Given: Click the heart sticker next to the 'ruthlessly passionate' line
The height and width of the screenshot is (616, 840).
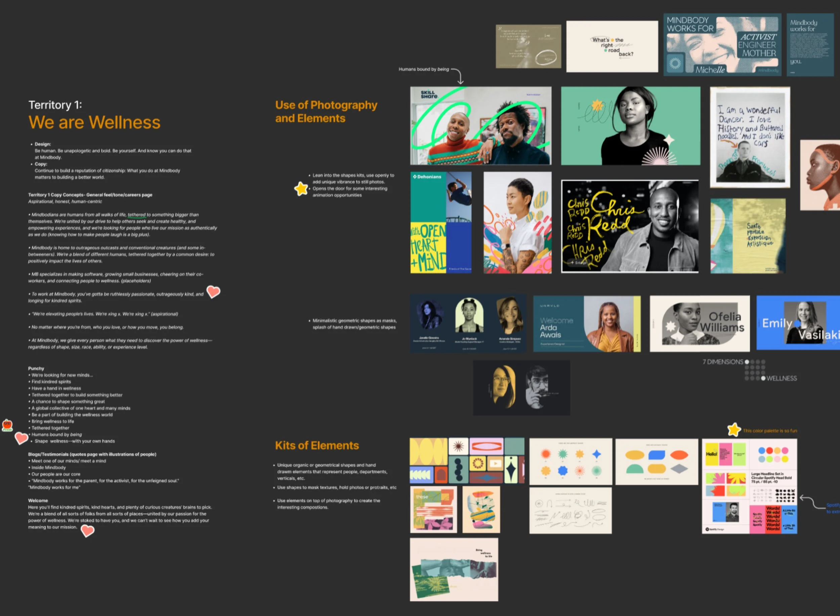Looking at the screenshot, I should (213, 292).
